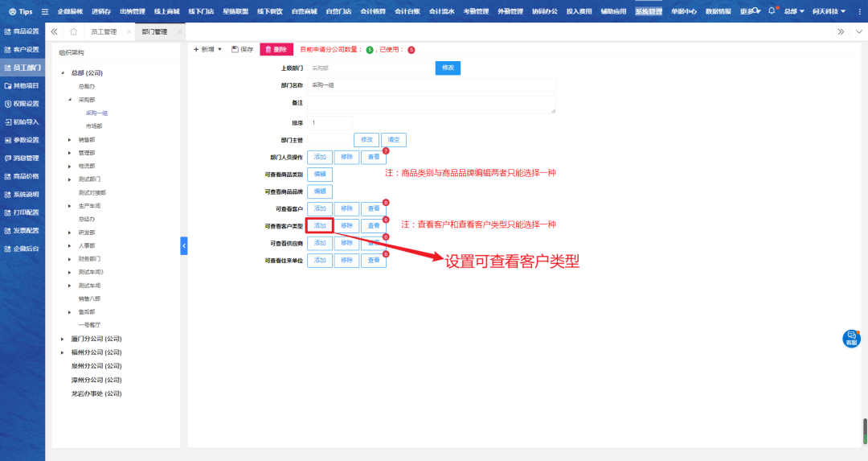Open the 新增 dropdown
The image size is (868, 461).
pyautogui.click(x=208, y=49)
